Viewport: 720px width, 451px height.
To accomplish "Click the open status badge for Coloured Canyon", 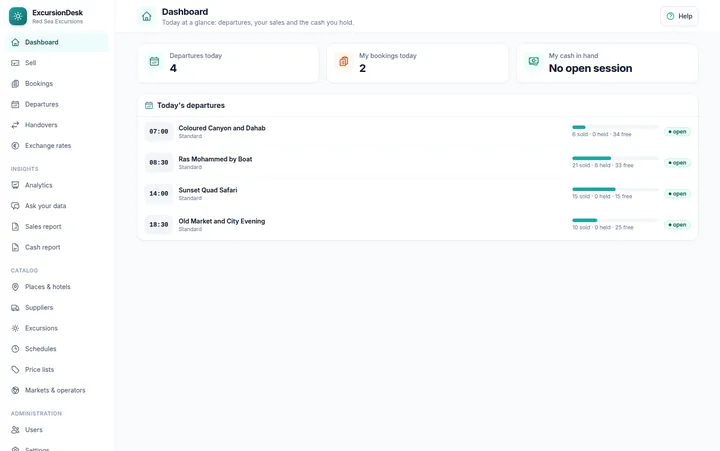I will 677,132.
